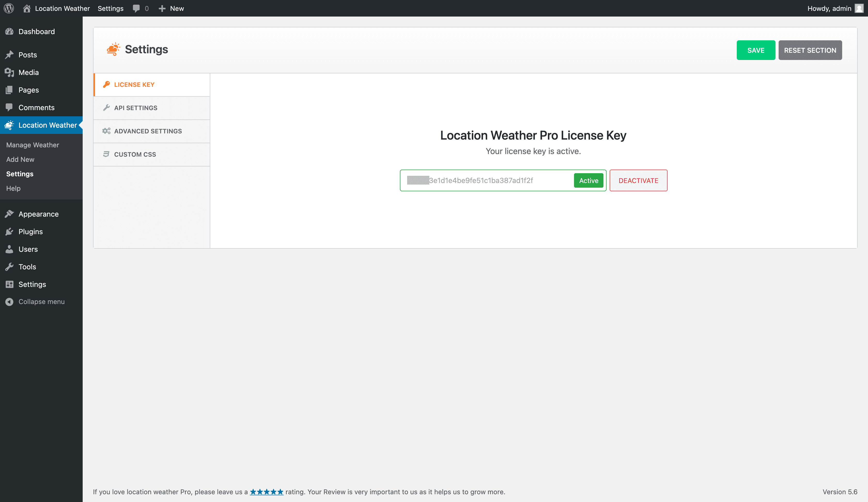The height and width of the screenshot is (502, 868).
Task: Click the RESET SECTION button
Action: [x=810, y=50]
